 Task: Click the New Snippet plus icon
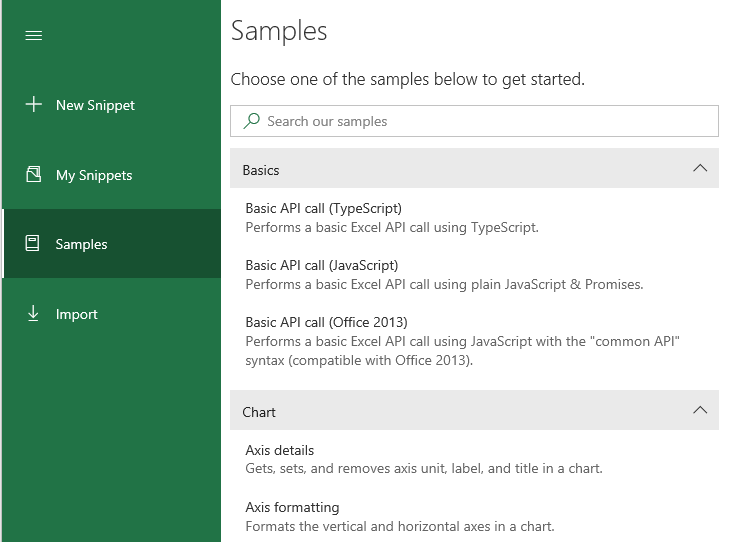click(33, 104)
